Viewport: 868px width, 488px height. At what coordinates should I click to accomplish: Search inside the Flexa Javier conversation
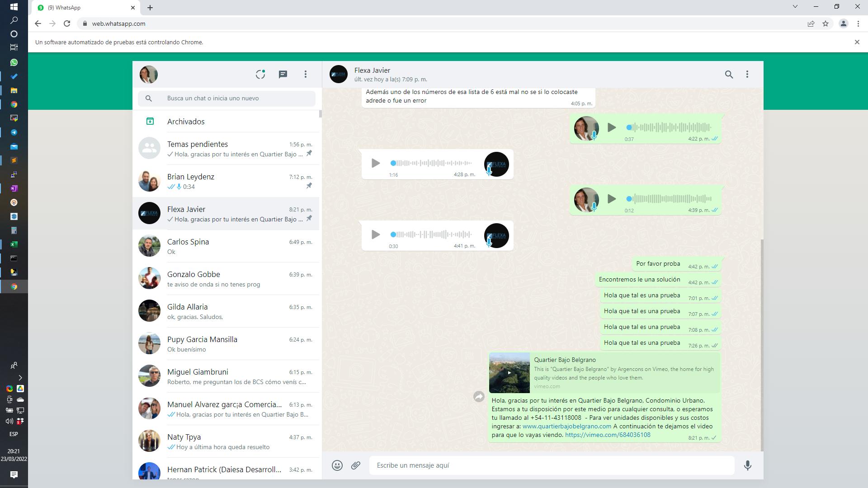click(x=729, y=75)
